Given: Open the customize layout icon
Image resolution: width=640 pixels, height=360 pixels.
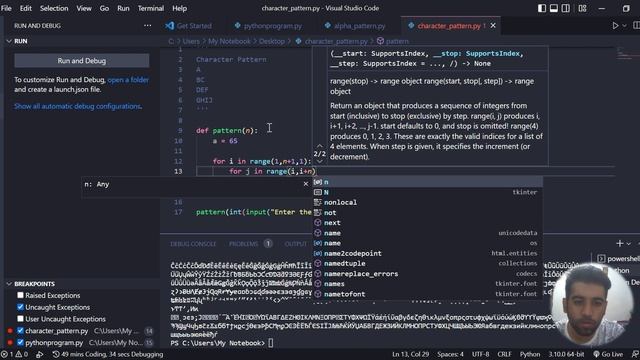Looking at the screenshot, I should point(582,8).
